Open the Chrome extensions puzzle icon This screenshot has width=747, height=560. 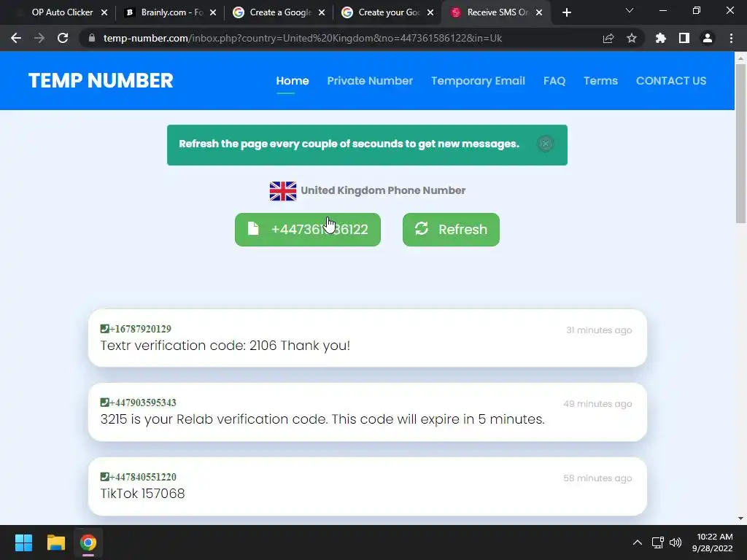[660, 38]
